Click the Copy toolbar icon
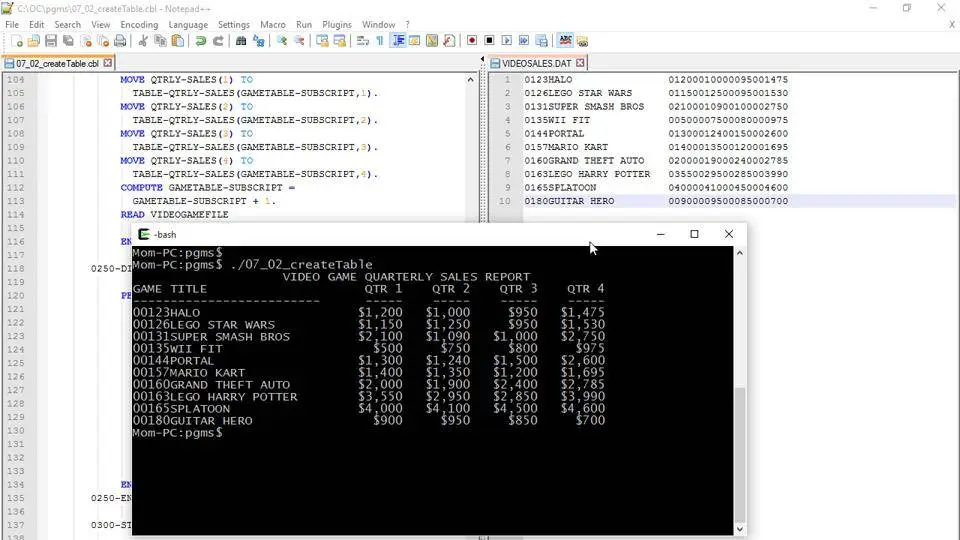 (160, 41)
